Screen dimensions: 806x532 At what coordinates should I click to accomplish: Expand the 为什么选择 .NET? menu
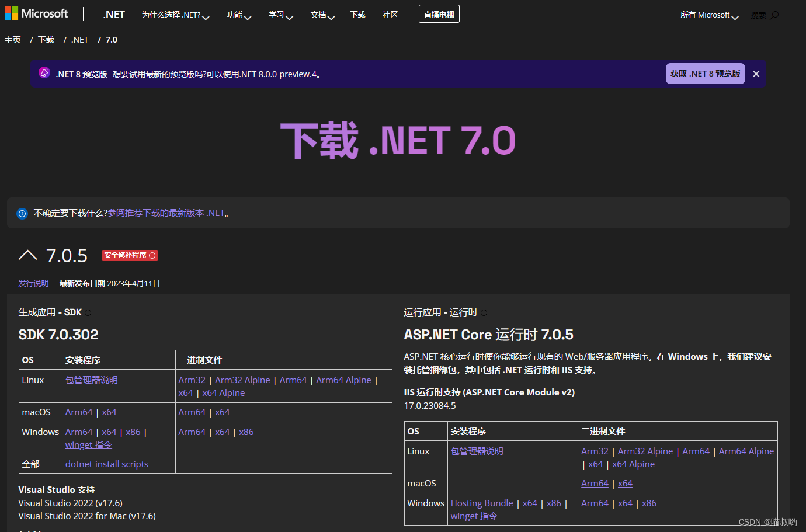tap(175, 15)
